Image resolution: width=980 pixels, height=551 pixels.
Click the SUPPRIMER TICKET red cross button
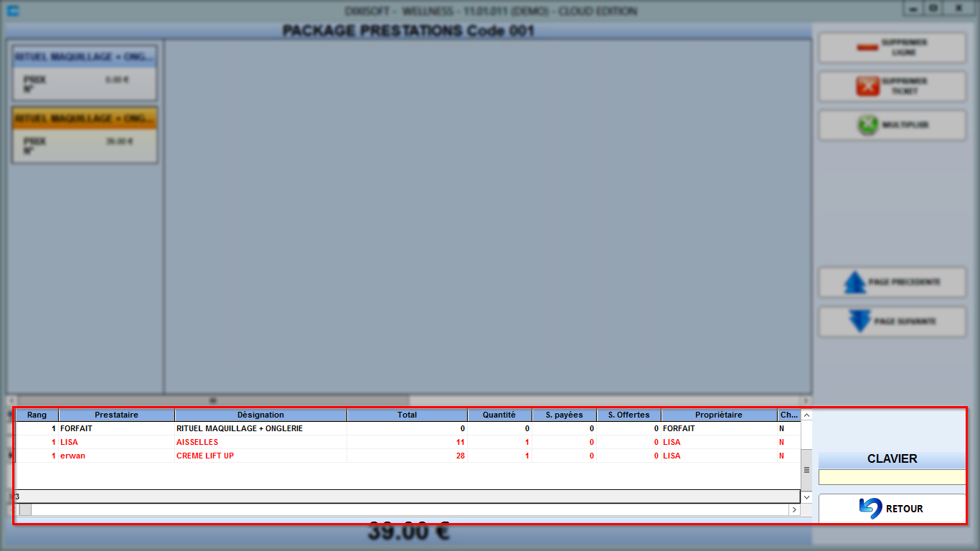click(x=892, y=86)
